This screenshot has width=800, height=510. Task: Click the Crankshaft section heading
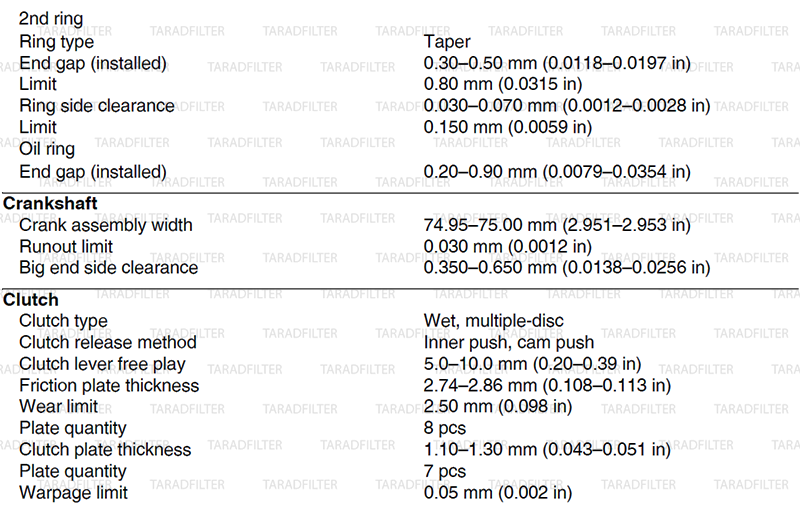(x=50, y=203)
